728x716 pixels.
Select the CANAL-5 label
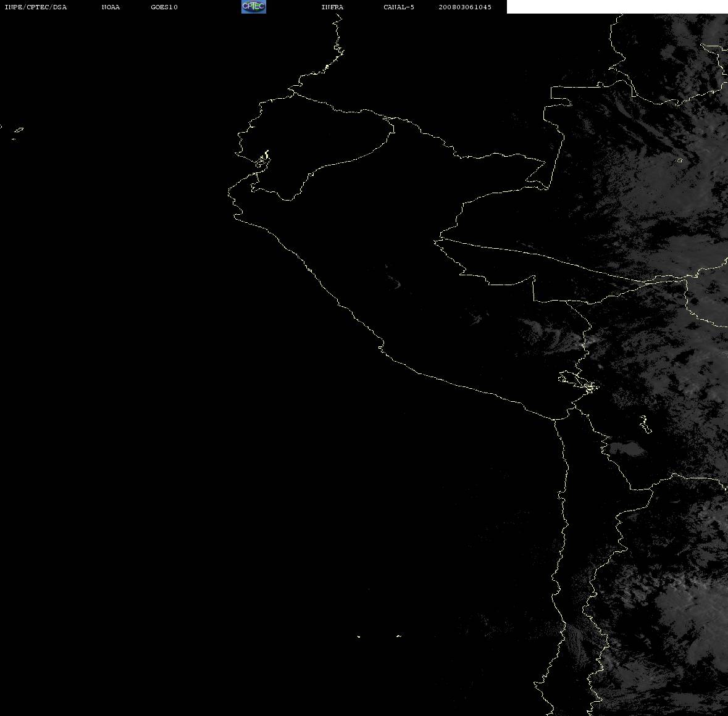[399, 7]
